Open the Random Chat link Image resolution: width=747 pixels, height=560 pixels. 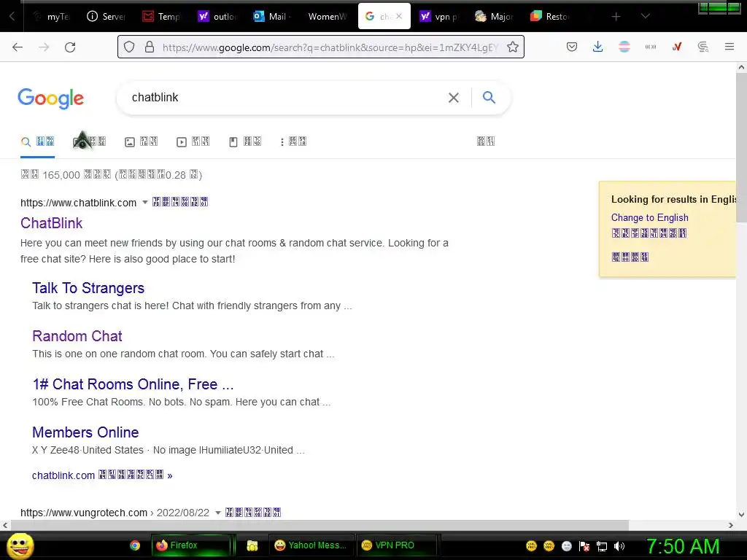(x=77, y=335)
